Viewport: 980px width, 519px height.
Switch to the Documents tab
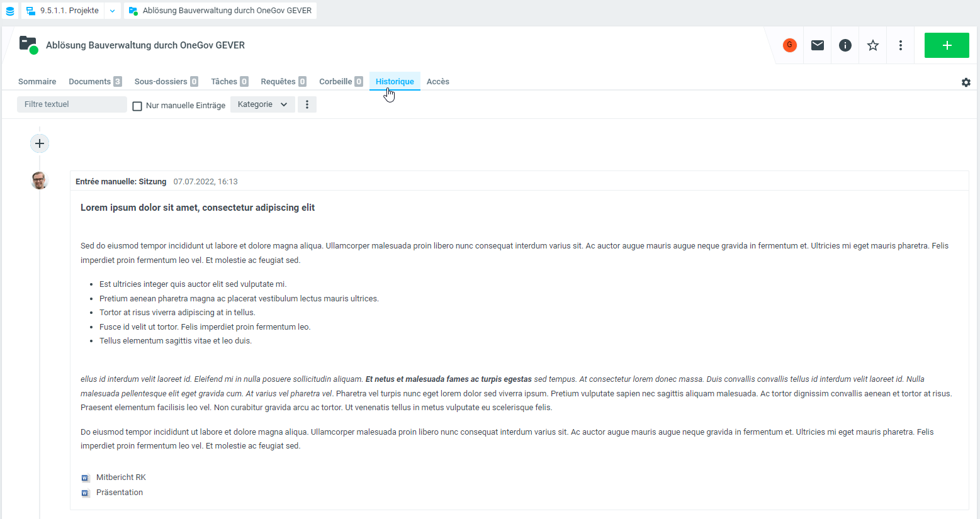tap(94, 82)
